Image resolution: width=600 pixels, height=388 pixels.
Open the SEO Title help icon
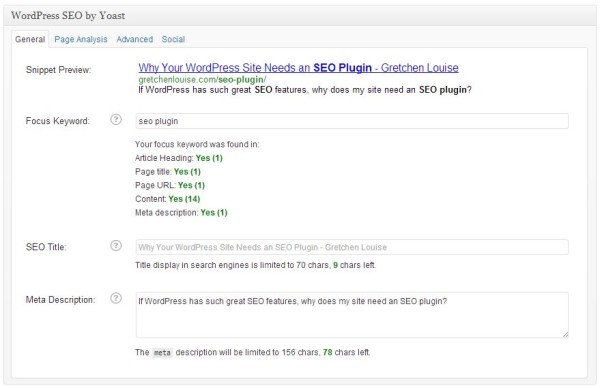116,246
